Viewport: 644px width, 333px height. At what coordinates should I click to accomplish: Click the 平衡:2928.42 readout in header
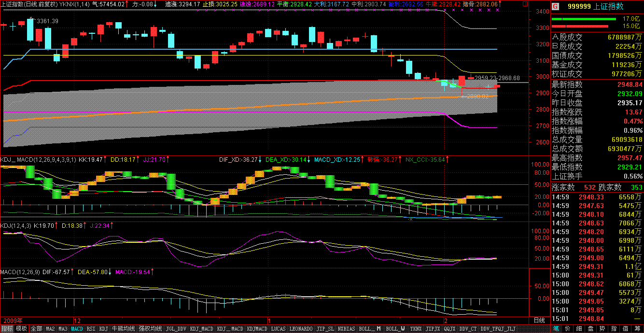[295, 4]
